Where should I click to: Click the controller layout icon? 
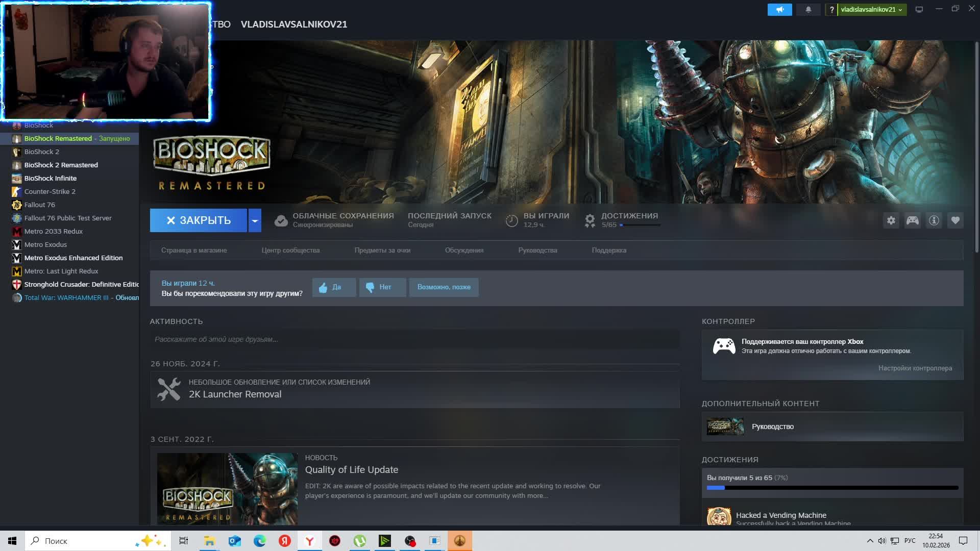[x=912, y=220]
